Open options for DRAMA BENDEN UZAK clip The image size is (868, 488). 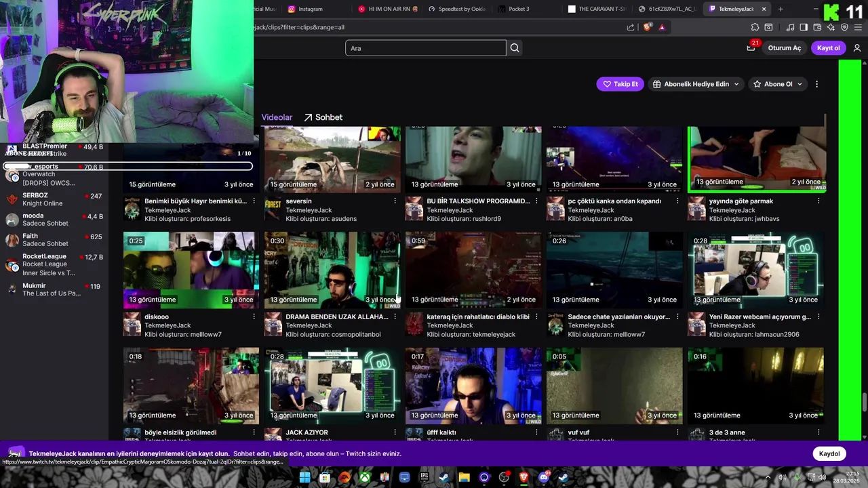pos(395,317)
